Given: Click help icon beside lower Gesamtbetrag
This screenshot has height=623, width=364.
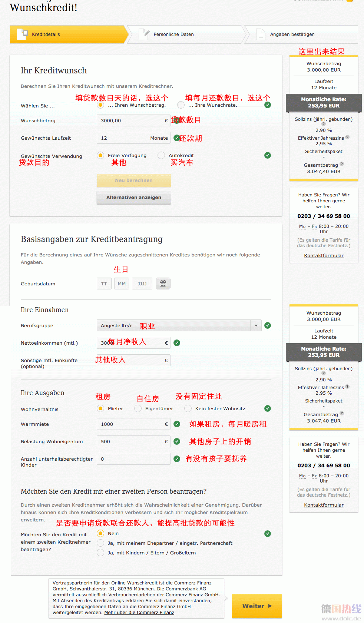Looking at the screenshot, I should point(342,413).
